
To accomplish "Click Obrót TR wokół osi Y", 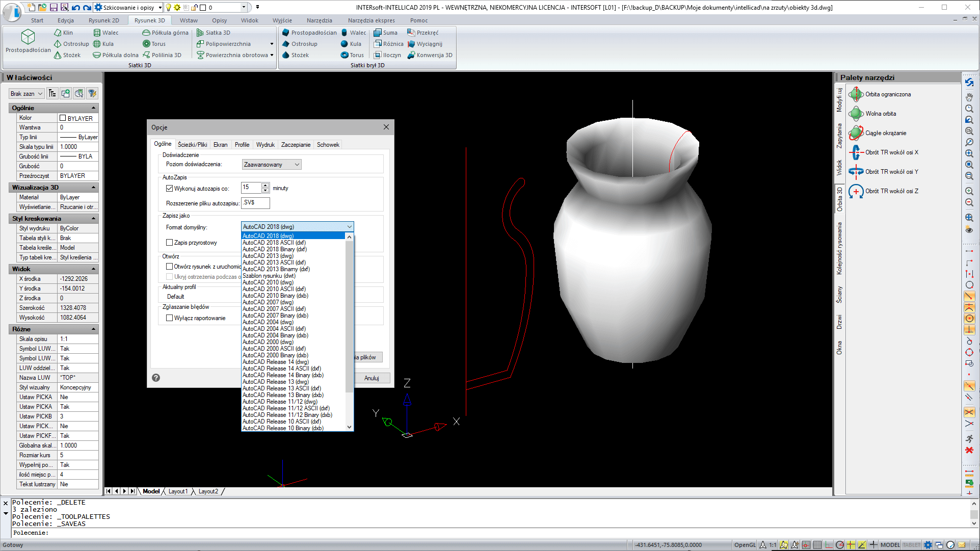I will pyautogui.click(x=884, y=172).
